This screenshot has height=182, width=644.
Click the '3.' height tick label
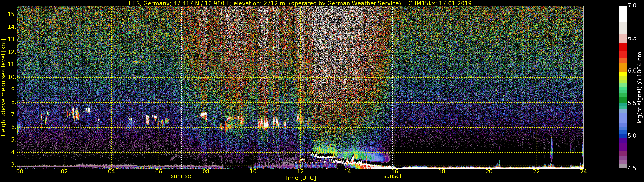pos(13,165)
